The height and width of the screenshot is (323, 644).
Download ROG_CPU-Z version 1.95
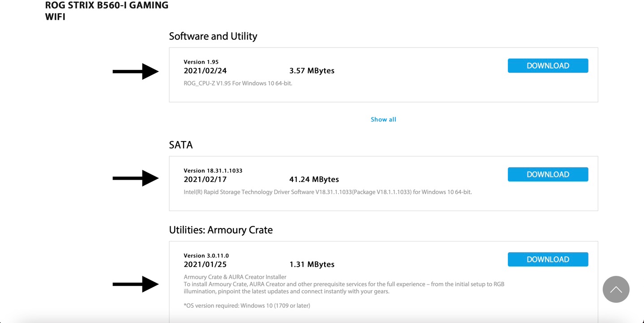tap(548, 66)
